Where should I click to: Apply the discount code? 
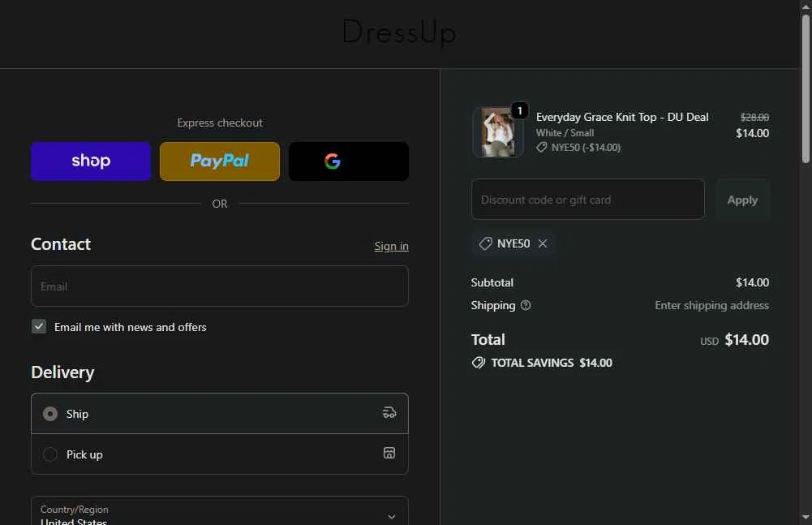742,200
